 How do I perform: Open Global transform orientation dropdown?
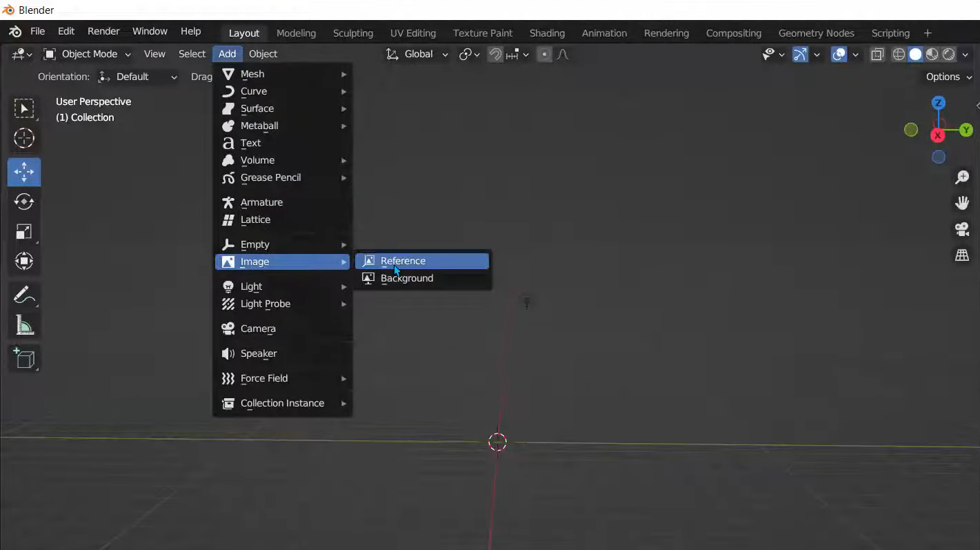coord(417,54)
